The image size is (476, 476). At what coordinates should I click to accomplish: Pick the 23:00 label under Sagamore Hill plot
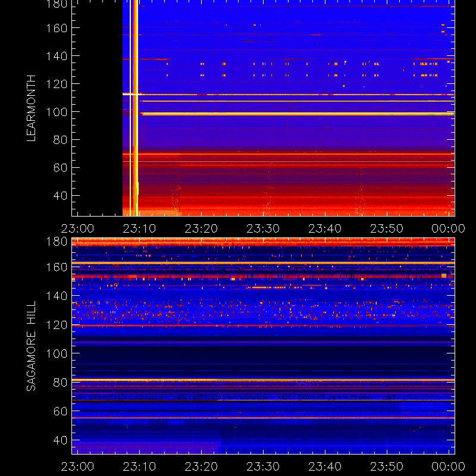(x=78, y=466)
